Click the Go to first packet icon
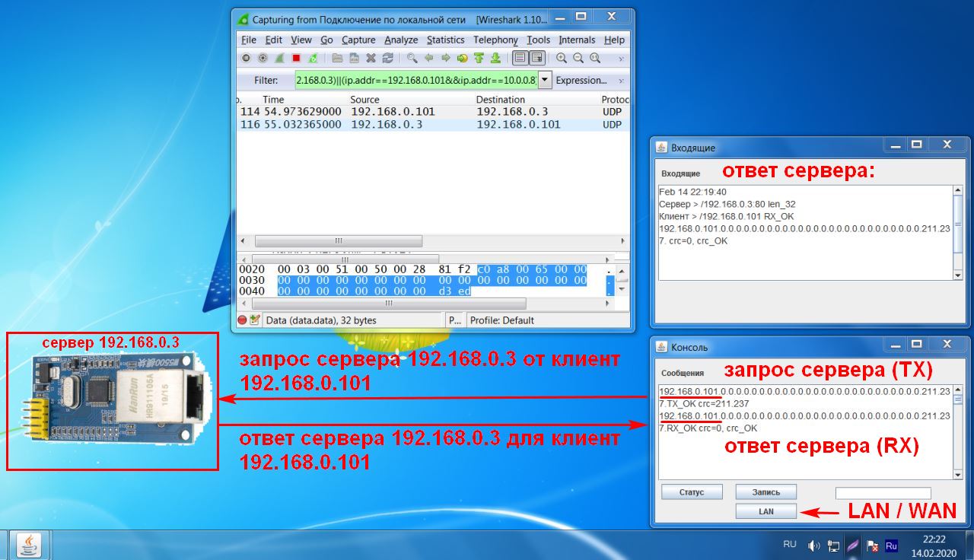974x560 pixels. (x=479, y=58)
